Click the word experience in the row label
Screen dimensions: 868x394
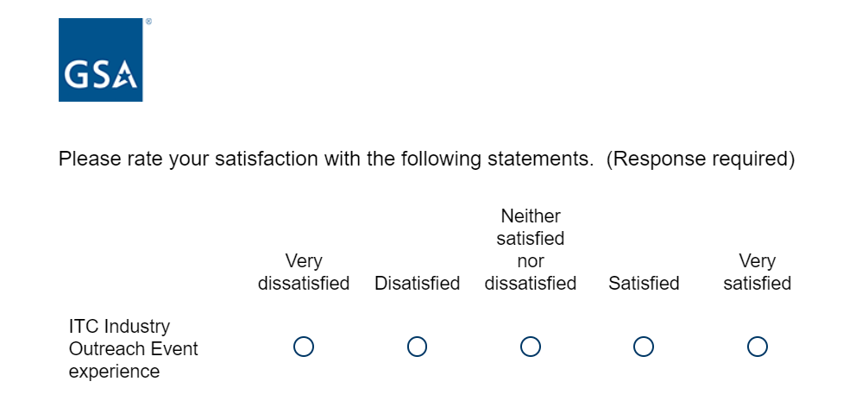pos(114,372)
